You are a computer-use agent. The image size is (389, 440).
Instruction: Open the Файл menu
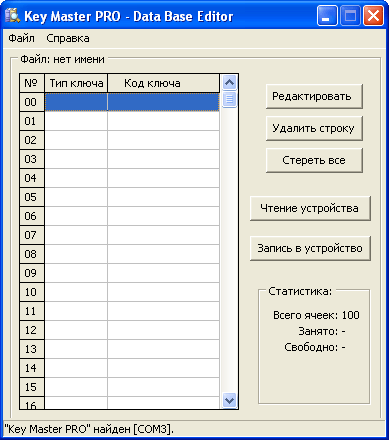(x=21, y=38)
